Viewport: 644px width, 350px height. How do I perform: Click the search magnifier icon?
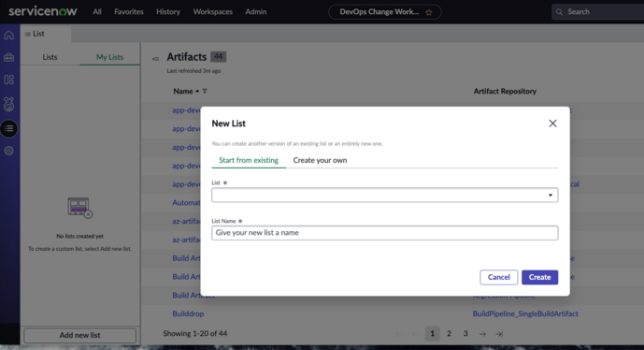pyautogui.click(x=559, y=12)
